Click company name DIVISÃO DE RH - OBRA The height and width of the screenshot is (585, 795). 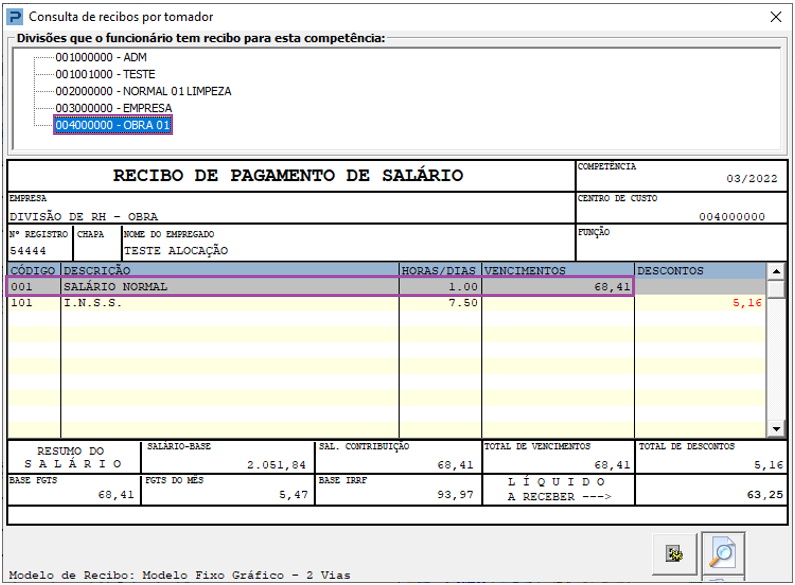84,216
